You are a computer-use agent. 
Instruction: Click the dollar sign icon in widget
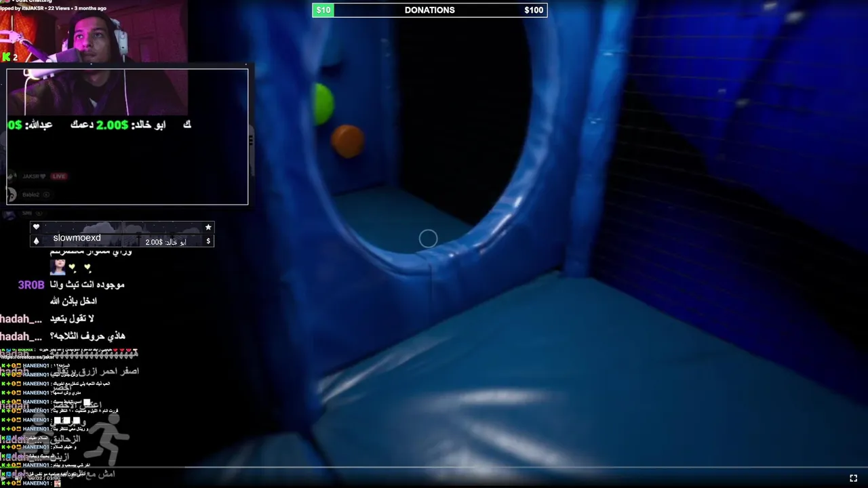coord(208,241)
